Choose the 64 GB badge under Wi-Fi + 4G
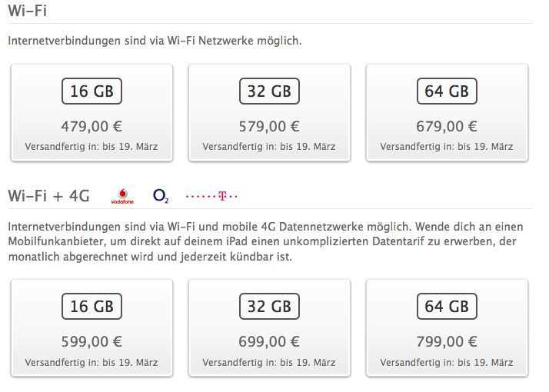Image resolution: width=549 pixels, height=392 pixels. pos(447,307)
